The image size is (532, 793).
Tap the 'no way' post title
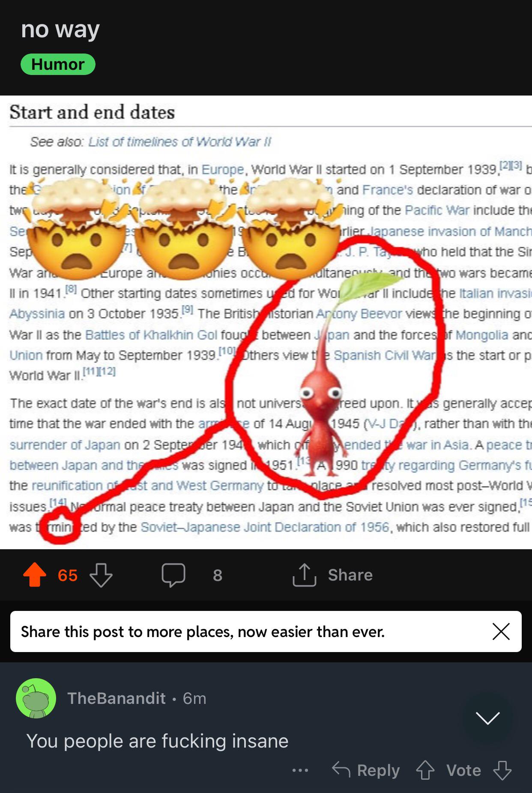(x=60, y=30)
